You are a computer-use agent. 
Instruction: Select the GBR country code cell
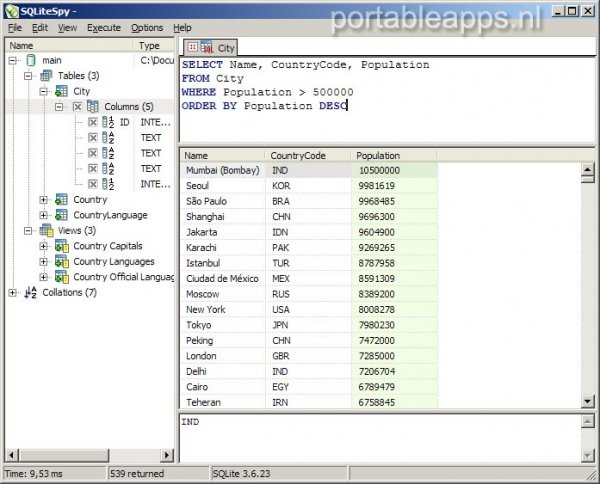click(x=308, y=356)
